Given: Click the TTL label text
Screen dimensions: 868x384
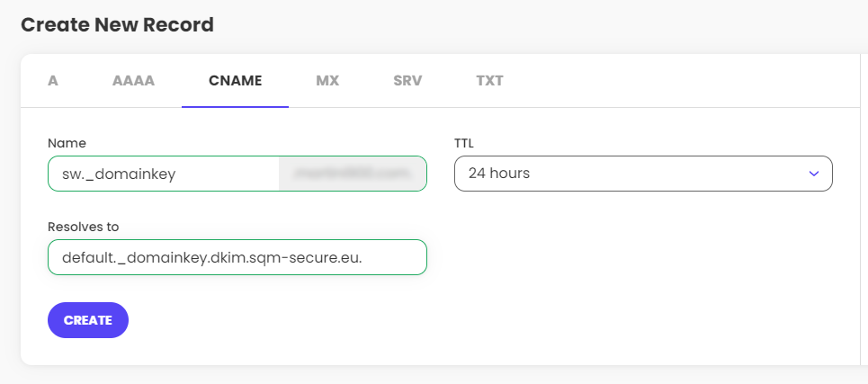Looking at the screenshot, I should tap(465, 142).
